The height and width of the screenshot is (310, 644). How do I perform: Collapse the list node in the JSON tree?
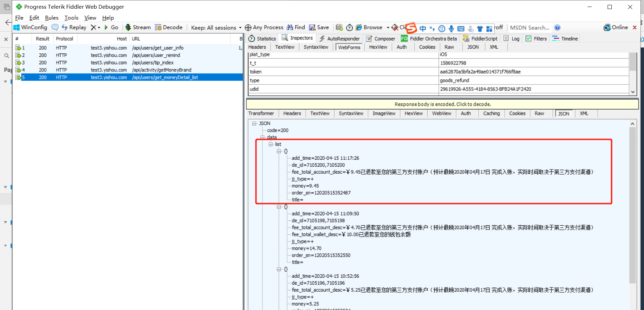(271, 144)
